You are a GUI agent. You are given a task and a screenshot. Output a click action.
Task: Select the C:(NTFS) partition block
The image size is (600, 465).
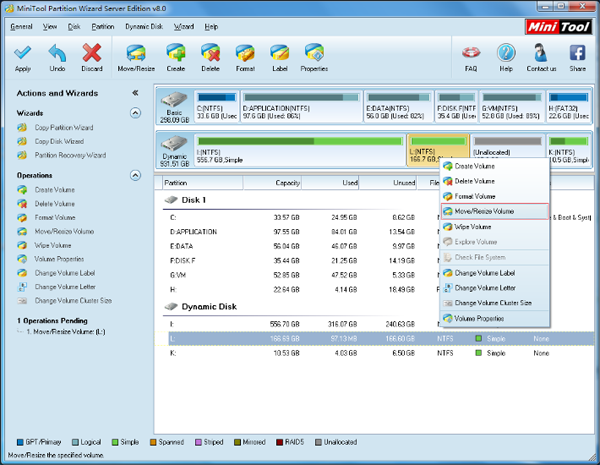217,106
